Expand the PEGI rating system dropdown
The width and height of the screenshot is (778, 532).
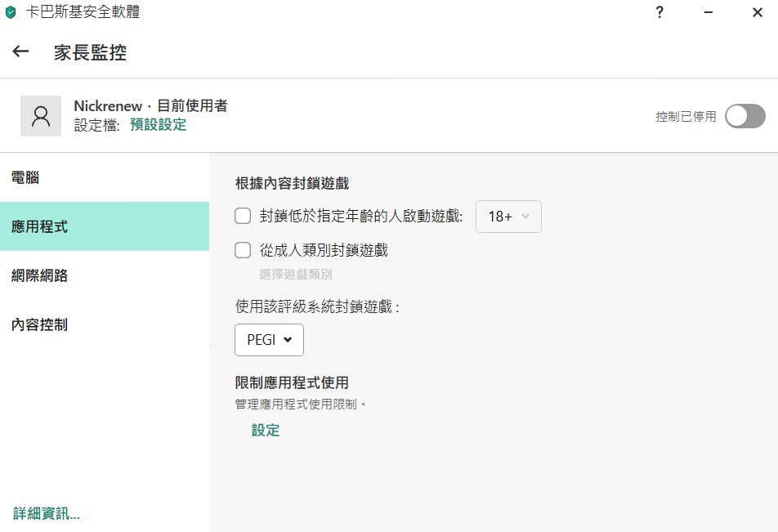269,340
